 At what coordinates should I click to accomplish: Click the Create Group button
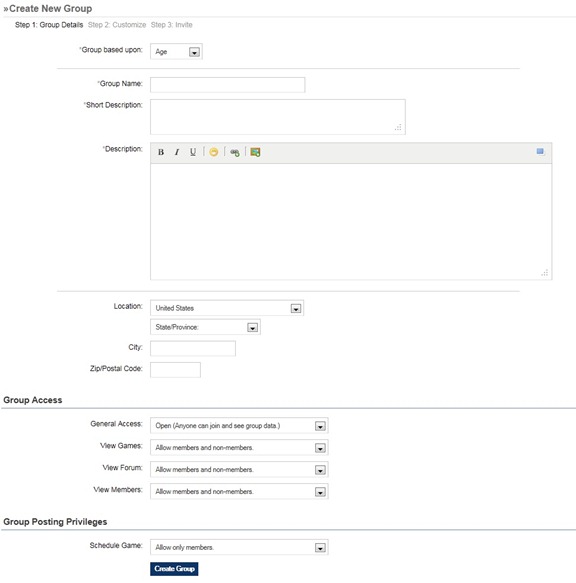click(x=174, y=569)
